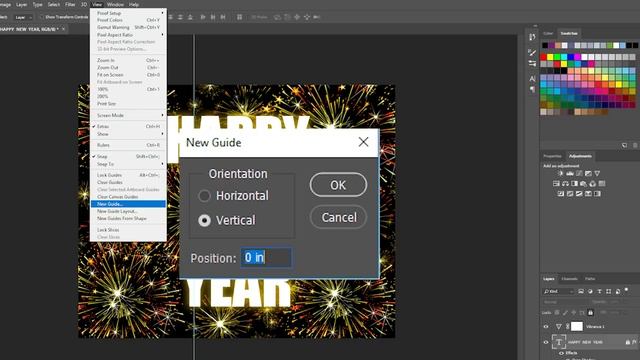Viewport: 640px width, 360px height.
Task: Toggle the Snap menu option
Action: tap(128, 156)
